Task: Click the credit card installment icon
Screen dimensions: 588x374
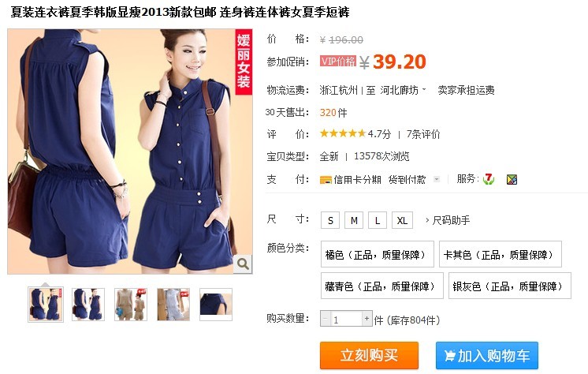Action: [326, 180]
